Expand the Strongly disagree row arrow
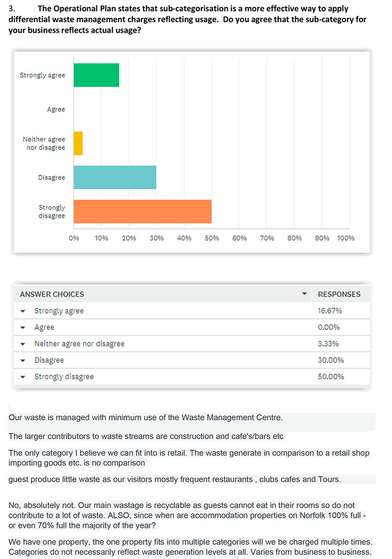 click(23, 377)
